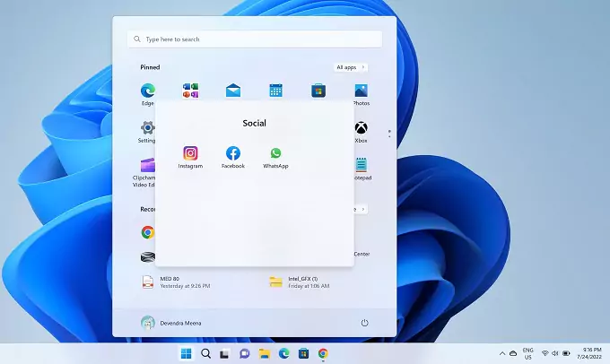Click the volume speaker tray icon
This screenshot has width=610, height=364.
(x=555, y=353)
